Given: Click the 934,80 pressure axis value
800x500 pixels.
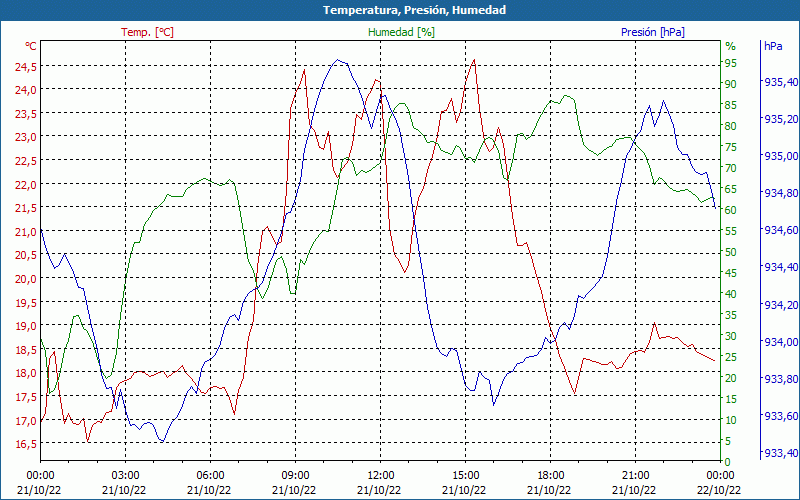Looking at the screenshot, I should click(780, 193).
